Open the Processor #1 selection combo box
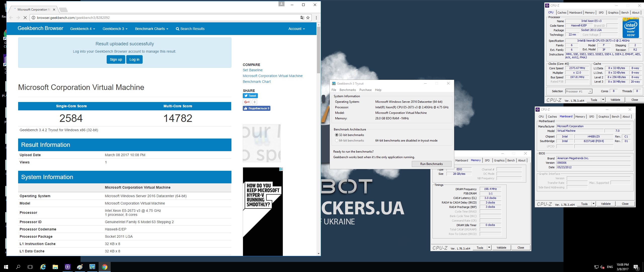The image size is (644, 272). [x=579, y=91]
